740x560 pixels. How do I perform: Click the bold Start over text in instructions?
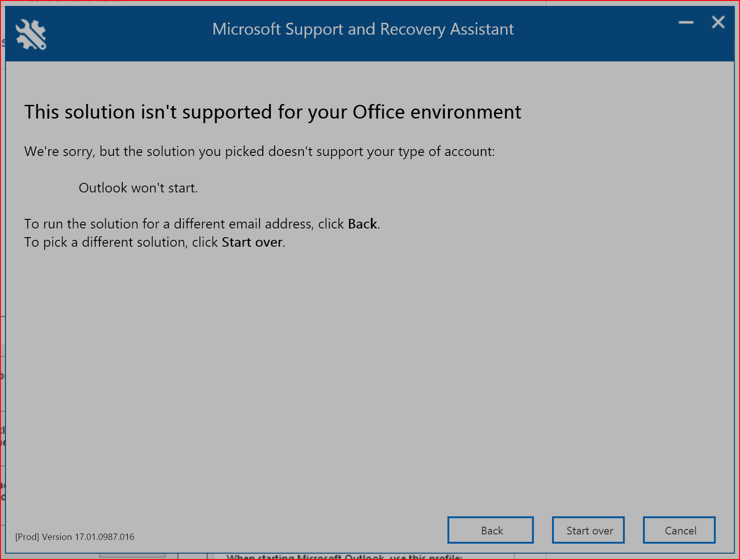[x=251, y=242]
